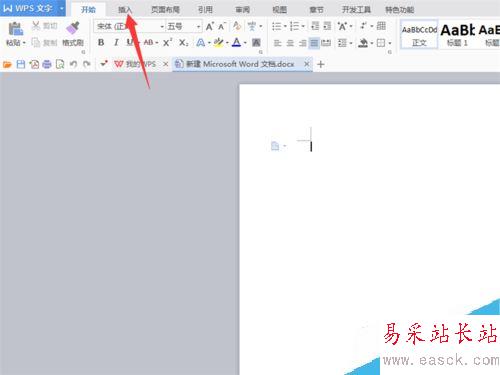Click the text effects outlined A icon
Image resolution: width=500 pixels, height=375 pixels.
(x=200, y=42)
